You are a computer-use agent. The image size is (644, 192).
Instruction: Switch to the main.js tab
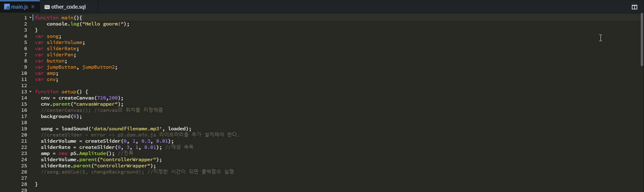(20, 7)
